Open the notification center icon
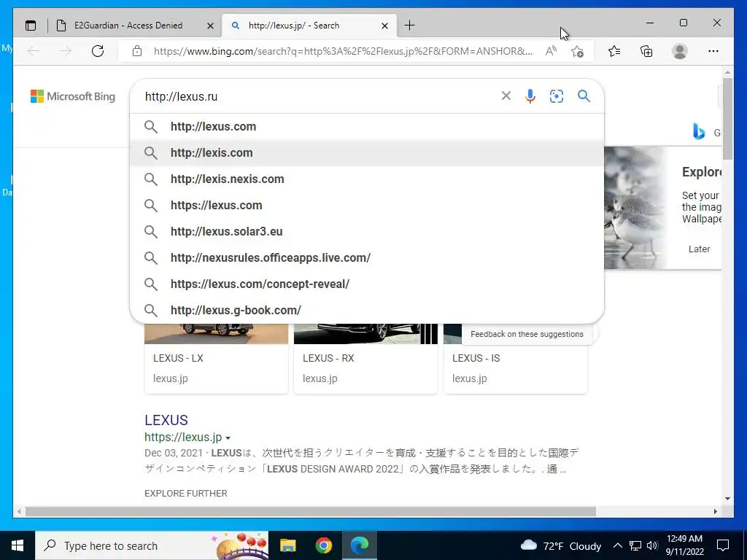The height and width of the screenshot is (560, 747). pyautogui.click(x=723, y=545)
